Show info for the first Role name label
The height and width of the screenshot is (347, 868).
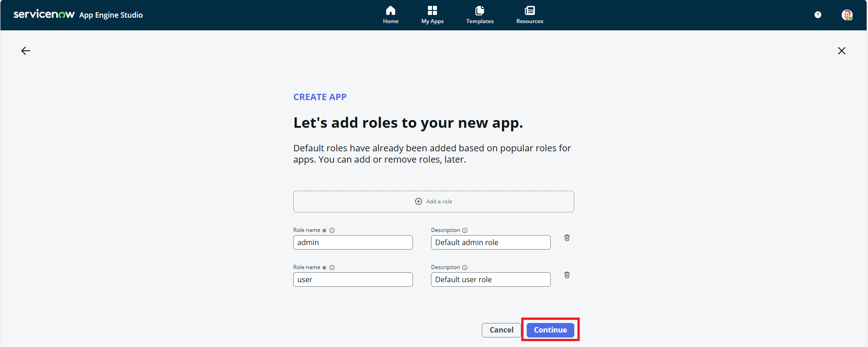pos(332,230)
